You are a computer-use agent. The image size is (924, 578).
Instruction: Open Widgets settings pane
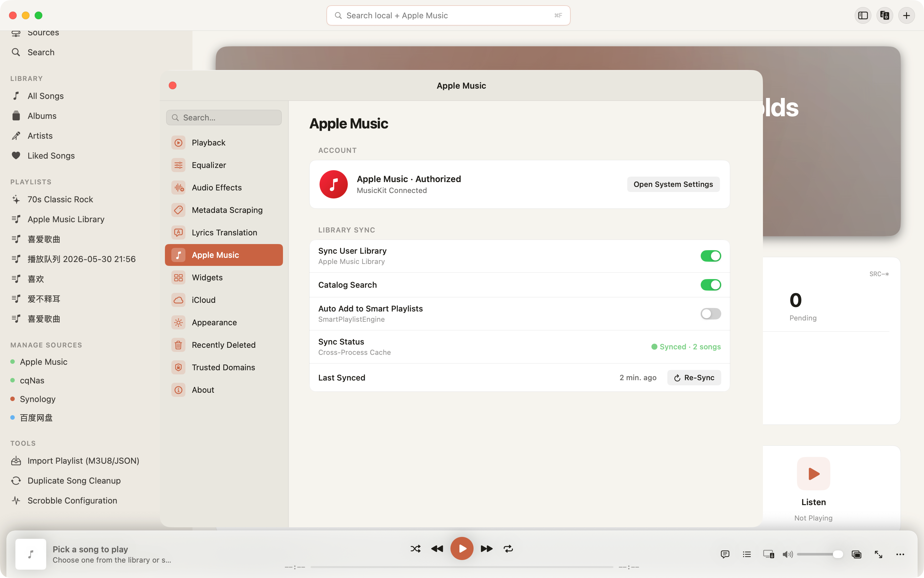tap(224, 277)
